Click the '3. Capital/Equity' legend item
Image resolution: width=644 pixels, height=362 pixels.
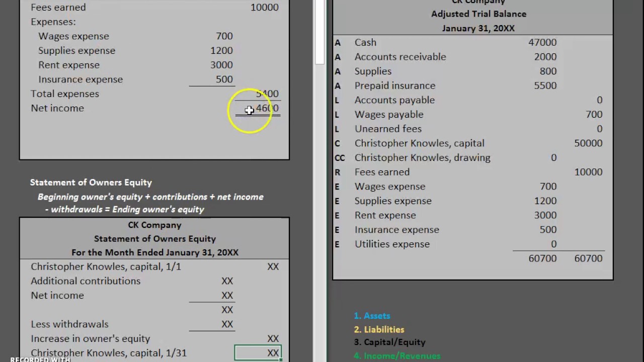(389, 342)
